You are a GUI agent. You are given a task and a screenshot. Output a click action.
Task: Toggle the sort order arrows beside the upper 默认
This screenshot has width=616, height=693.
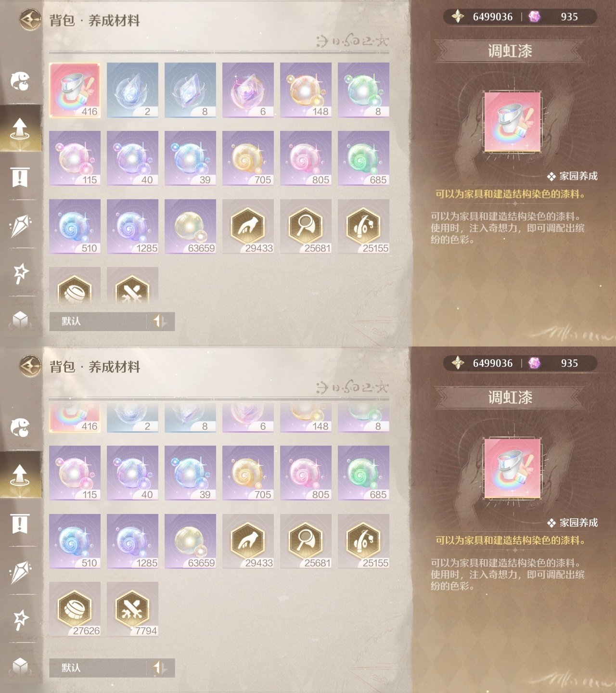[160, 321]
